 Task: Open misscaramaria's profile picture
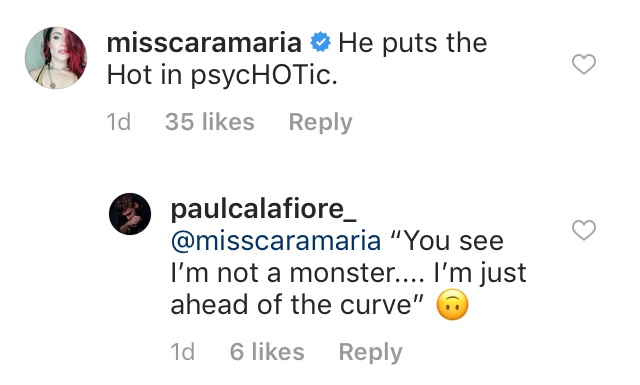(56, 58)
